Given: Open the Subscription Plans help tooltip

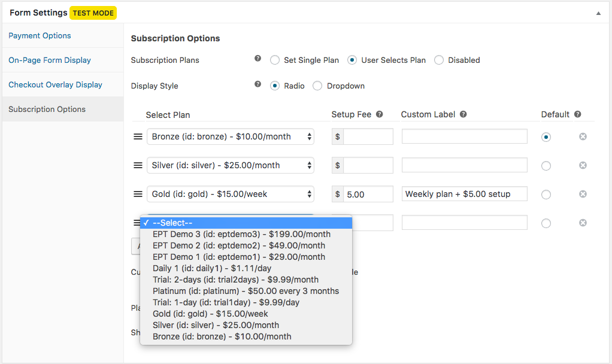Looking at the screenshot, I should pos(257,59).
